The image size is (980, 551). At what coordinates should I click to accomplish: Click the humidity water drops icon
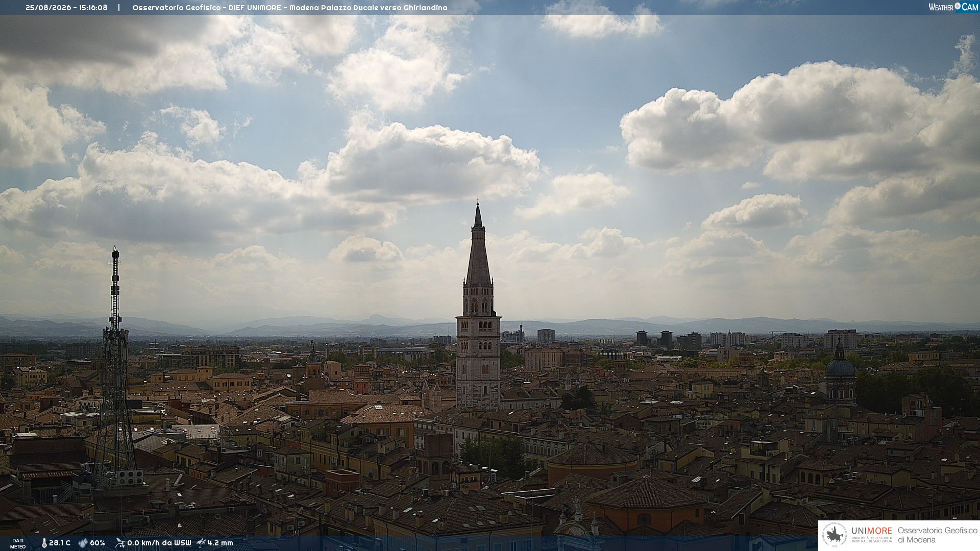(83, 543)
